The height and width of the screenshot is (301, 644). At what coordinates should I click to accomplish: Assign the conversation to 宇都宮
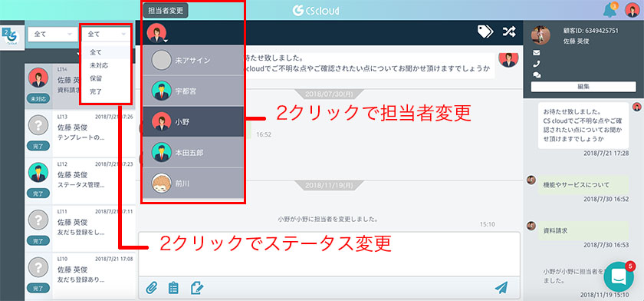pos(193,91)
